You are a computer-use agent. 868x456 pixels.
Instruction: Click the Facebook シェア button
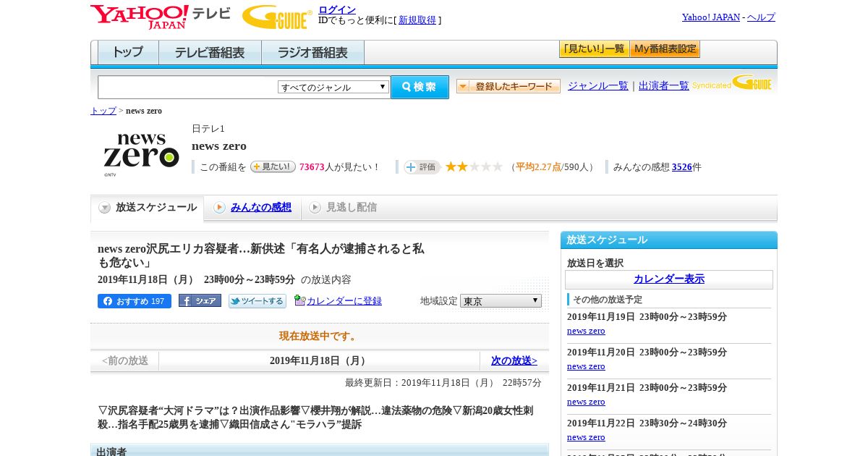click(x=200, y=301)
